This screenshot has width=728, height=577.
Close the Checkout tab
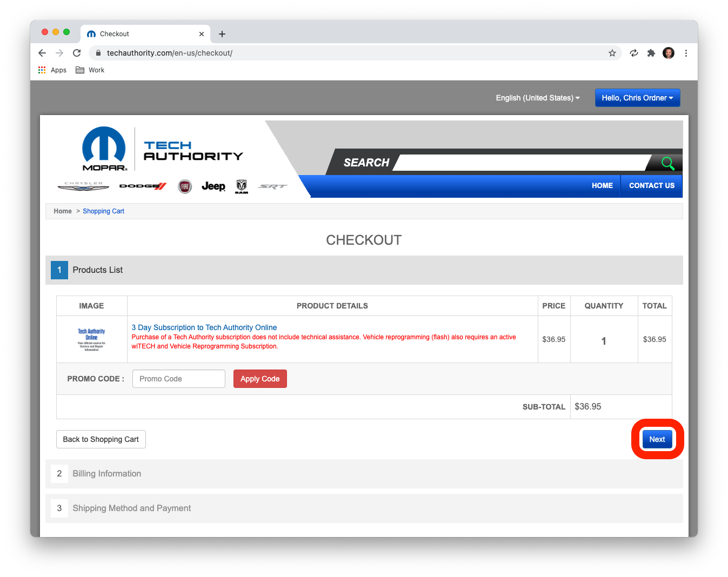coord(202,34)
